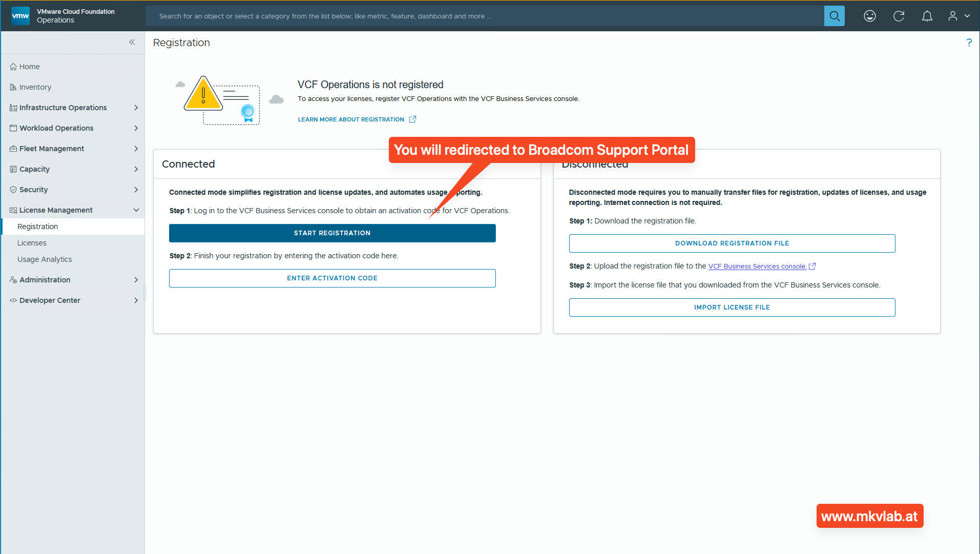Click the VMware logo icon
The image size is (980, 554).
[x=20, y=16]
